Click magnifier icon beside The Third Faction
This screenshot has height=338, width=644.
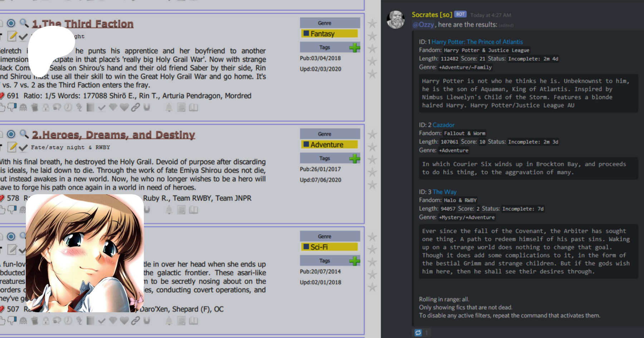(24, 23)
